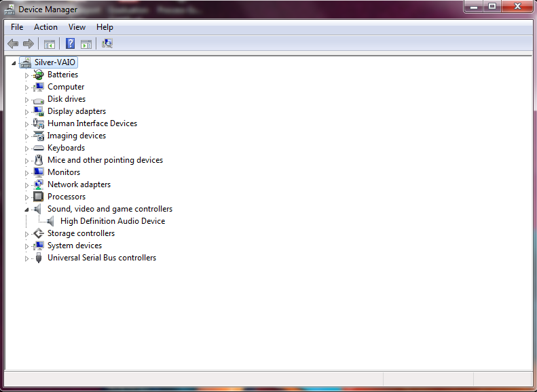The image size is (537, 392).
Task: Click the Processors chip icon
Action: (39, 197)
